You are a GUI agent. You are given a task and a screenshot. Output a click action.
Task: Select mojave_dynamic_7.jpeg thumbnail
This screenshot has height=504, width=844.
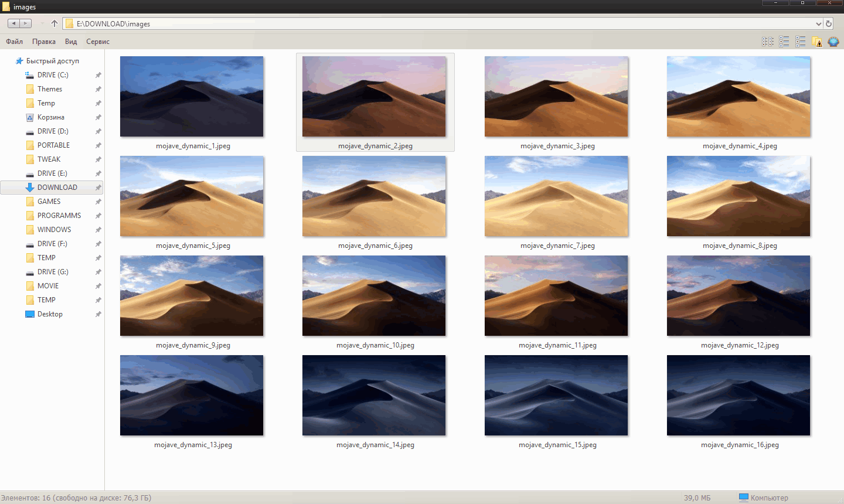tap(556, 196)
